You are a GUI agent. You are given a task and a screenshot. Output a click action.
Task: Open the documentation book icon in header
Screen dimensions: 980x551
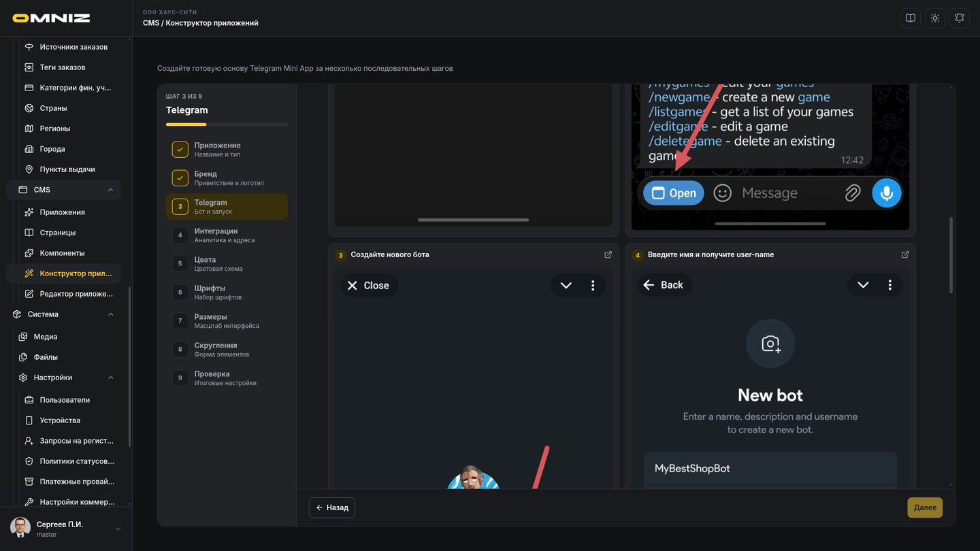(911, 18)
